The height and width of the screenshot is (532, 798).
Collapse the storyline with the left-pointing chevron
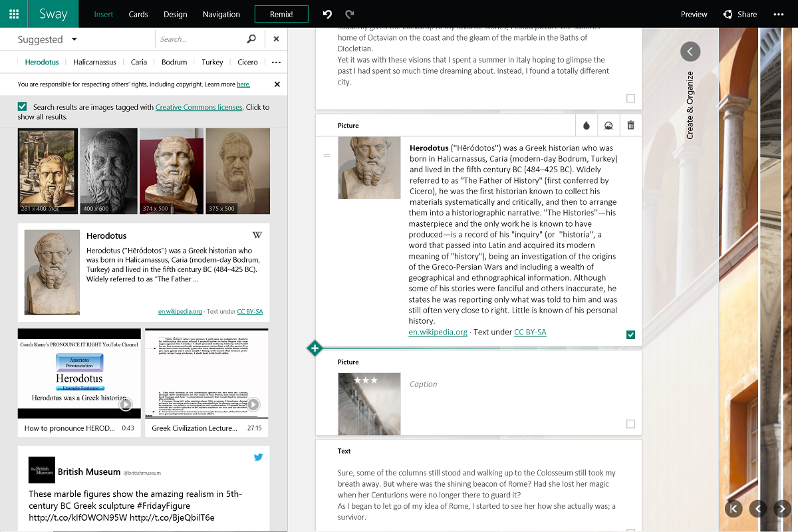click(x=690, y=51)
